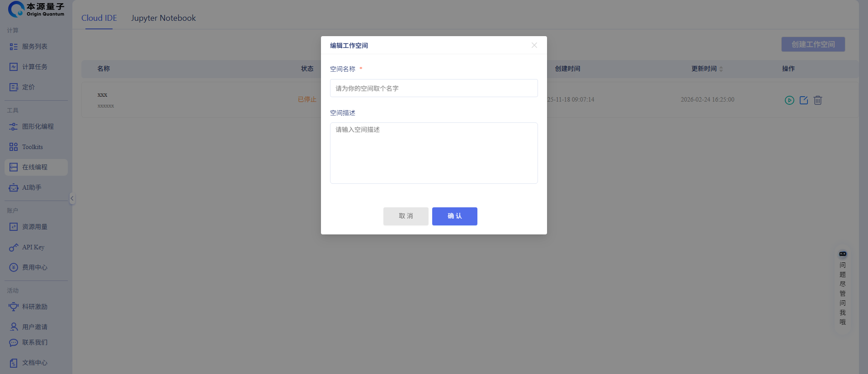Viewport: 868px width, 374px height.
Task: Select 科研激励 trophy icon in sidebar
Action: (x=14, y=307)
